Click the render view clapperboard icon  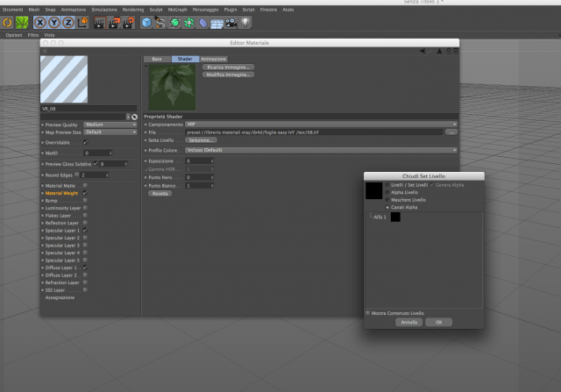99,23
